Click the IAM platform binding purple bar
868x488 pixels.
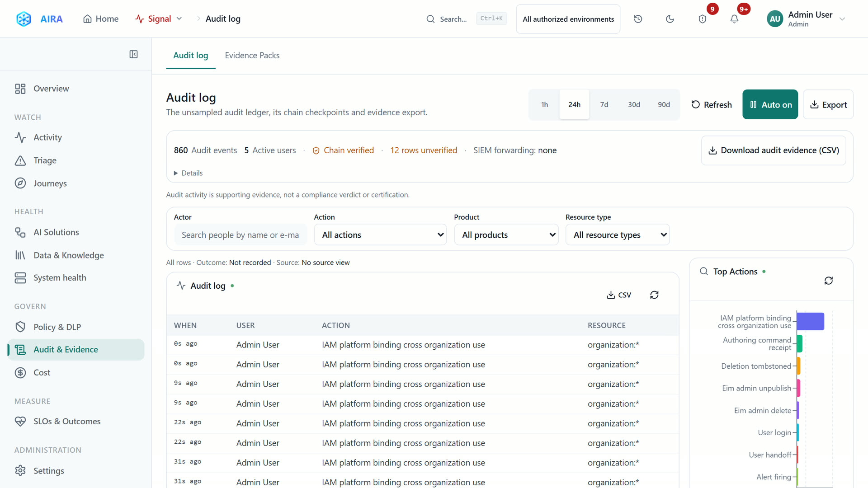coord(811,322)
